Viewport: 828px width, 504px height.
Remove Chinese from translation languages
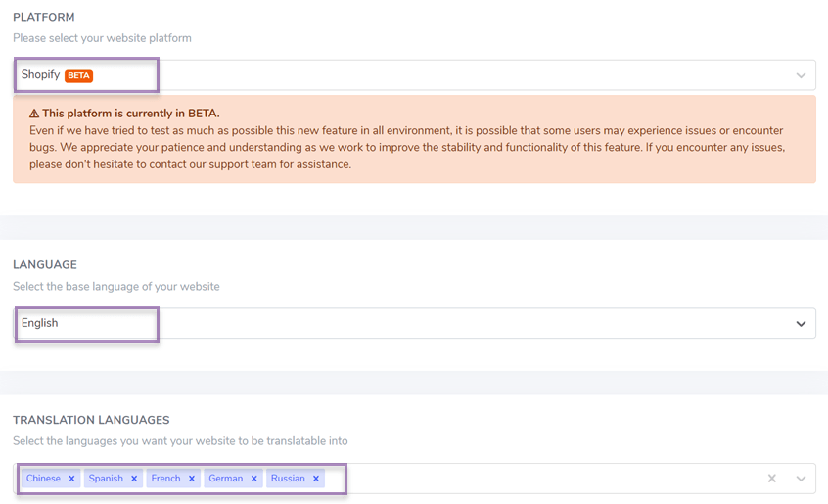(71, 479)
